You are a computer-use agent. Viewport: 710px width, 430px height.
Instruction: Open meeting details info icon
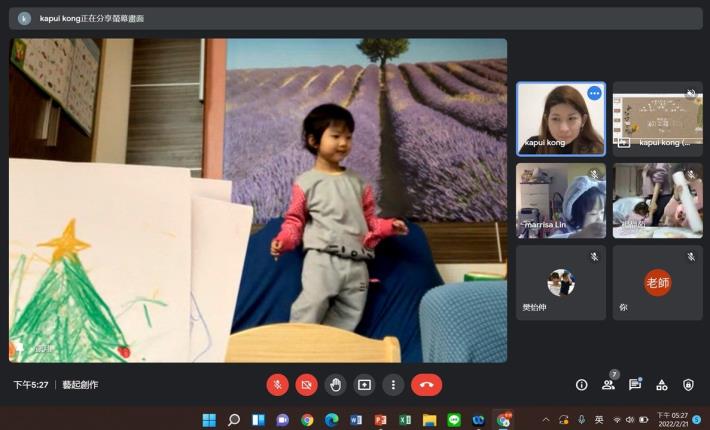click(x=581, y=384)
